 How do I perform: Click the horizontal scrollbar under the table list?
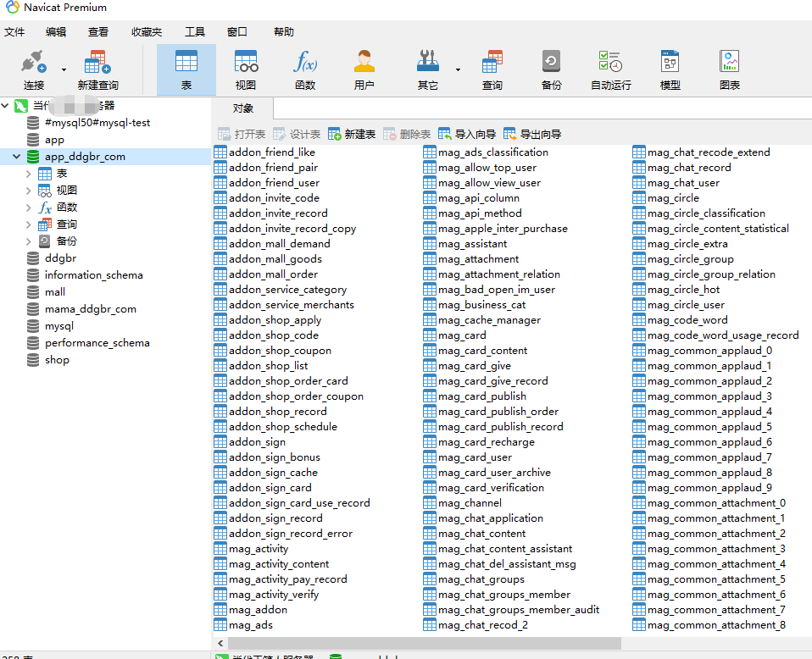[424, 643]
